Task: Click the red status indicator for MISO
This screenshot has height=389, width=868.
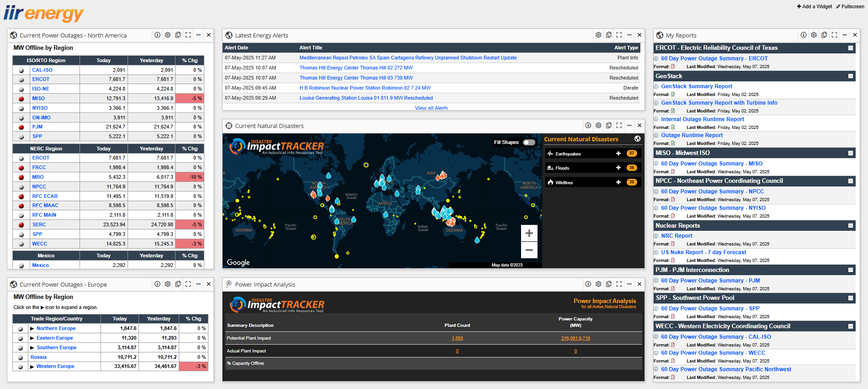Action: click(x=21, y=99)
